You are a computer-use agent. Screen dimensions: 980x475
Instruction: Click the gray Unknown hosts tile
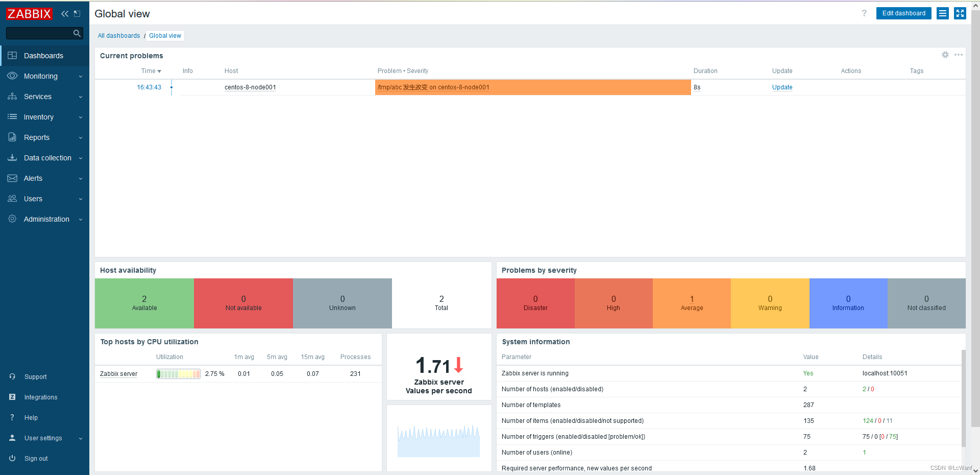(x=342, y=303)
